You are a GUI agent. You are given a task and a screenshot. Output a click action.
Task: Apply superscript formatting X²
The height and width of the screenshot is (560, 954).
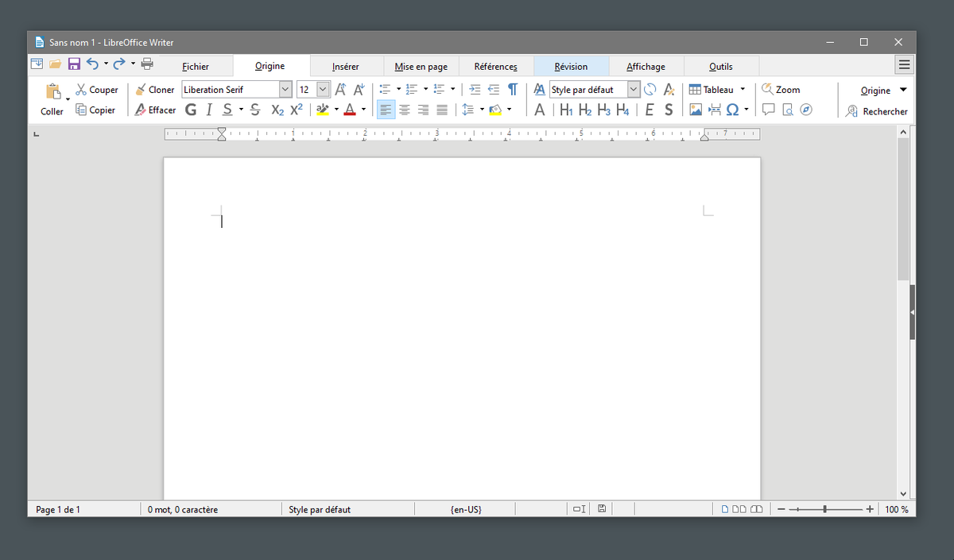click(x=296, y=110)
